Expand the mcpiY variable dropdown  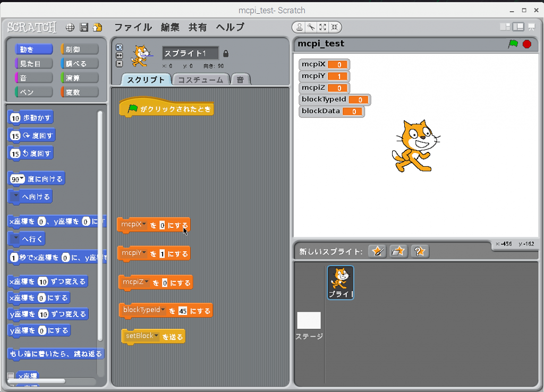pyautogui.click(x=144, y=252)
